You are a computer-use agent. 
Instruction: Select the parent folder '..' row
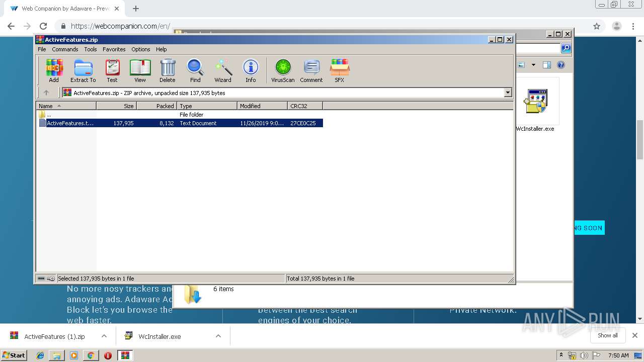[x=180, y=115]
